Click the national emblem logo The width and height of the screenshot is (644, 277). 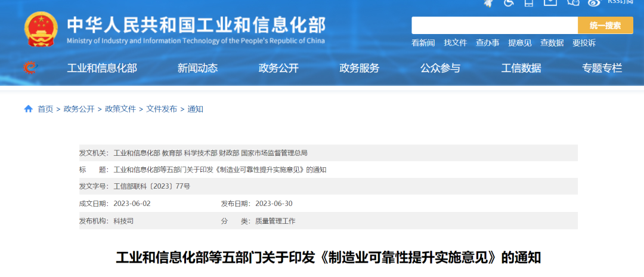[x=41, y=29]
